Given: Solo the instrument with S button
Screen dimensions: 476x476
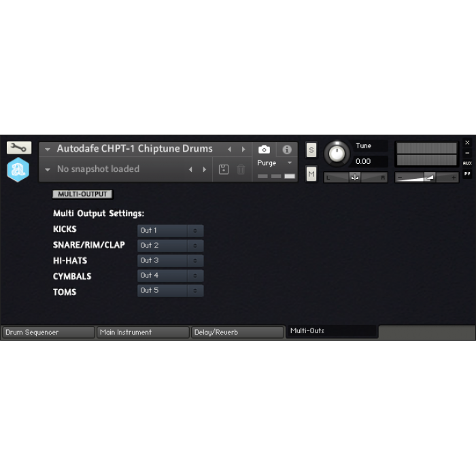Looking at the screenshot, I should 311,150.
